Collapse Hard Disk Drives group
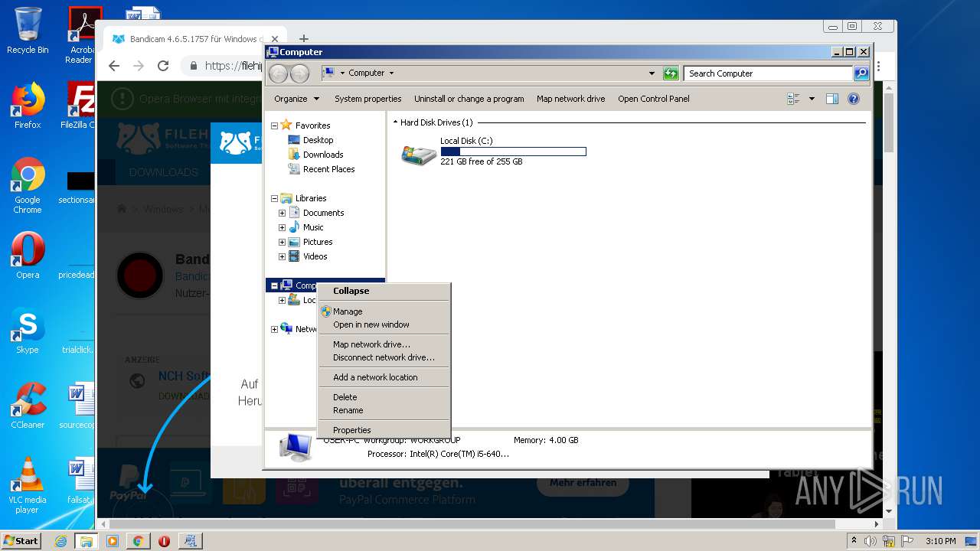Viewport: 980px width, 551px height. click(x=395, y=122)
